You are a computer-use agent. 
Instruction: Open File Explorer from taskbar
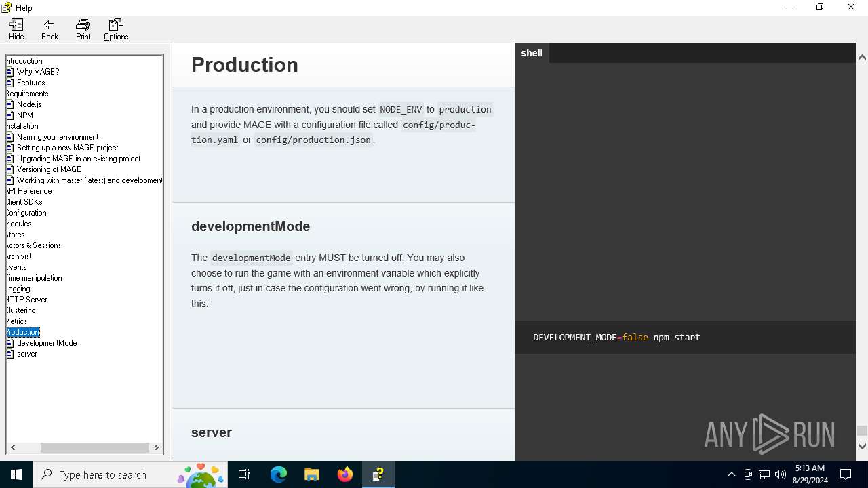tap(311, 474)
